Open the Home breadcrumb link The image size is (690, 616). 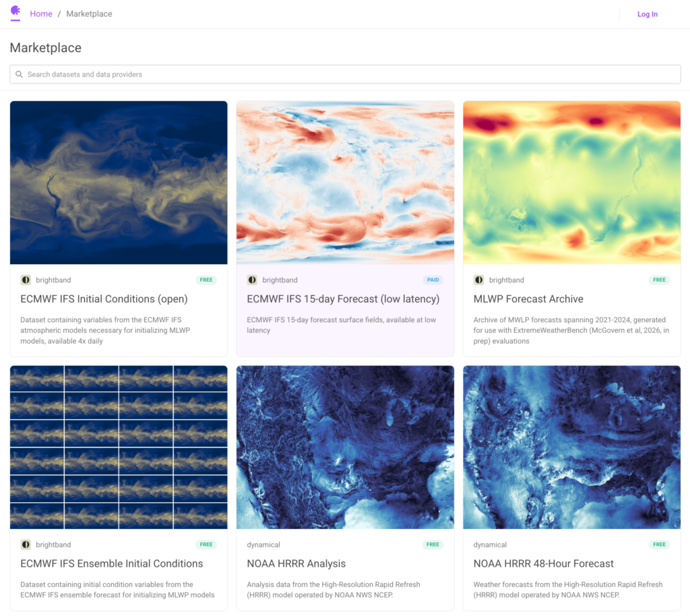(x=41, y=13)
